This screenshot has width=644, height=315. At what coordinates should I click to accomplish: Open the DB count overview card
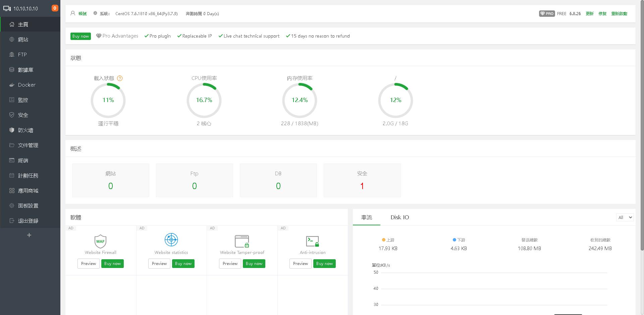(x=278, y=180)
